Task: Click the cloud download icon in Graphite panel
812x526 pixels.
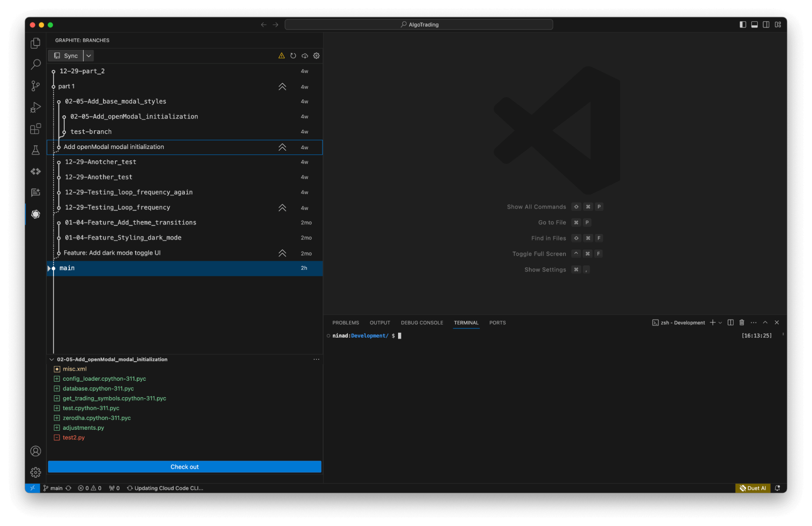Action: [305, 56]
